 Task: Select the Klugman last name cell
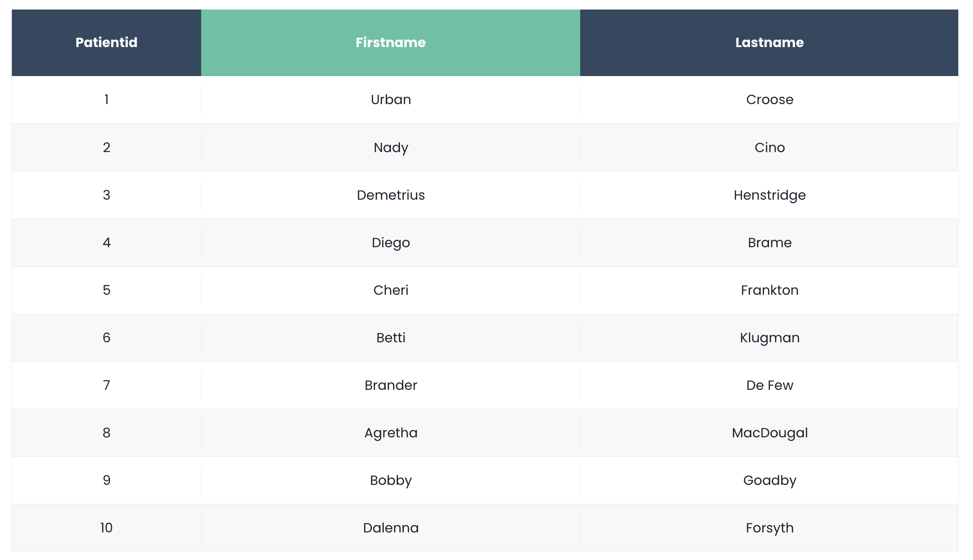[769, 338]
